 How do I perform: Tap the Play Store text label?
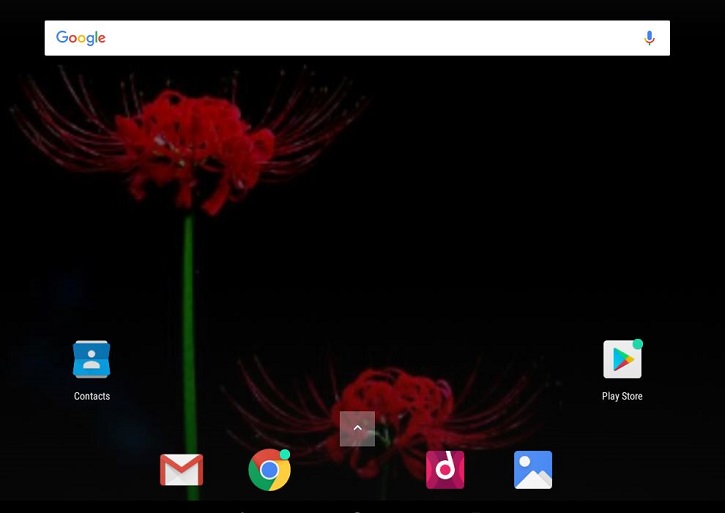pos(622,396)
